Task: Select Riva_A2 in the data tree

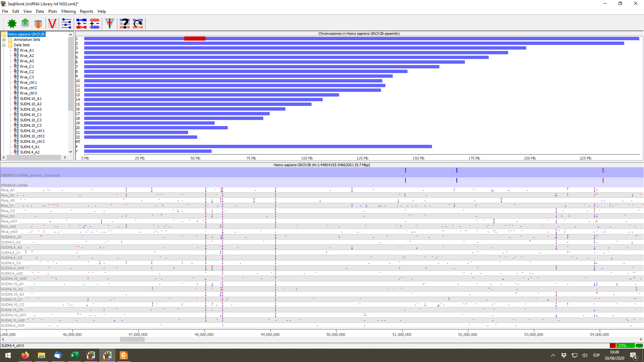Action: 27,56
